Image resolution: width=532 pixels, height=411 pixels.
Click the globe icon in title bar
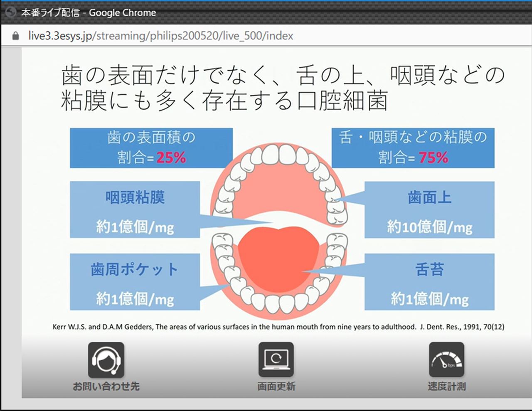tap(10, 12)
